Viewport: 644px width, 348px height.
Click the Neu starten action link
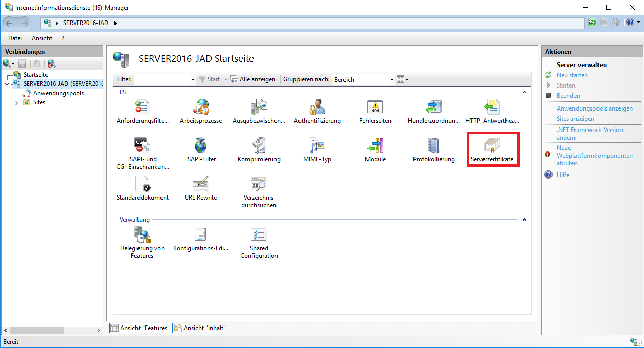coord(572,75)
